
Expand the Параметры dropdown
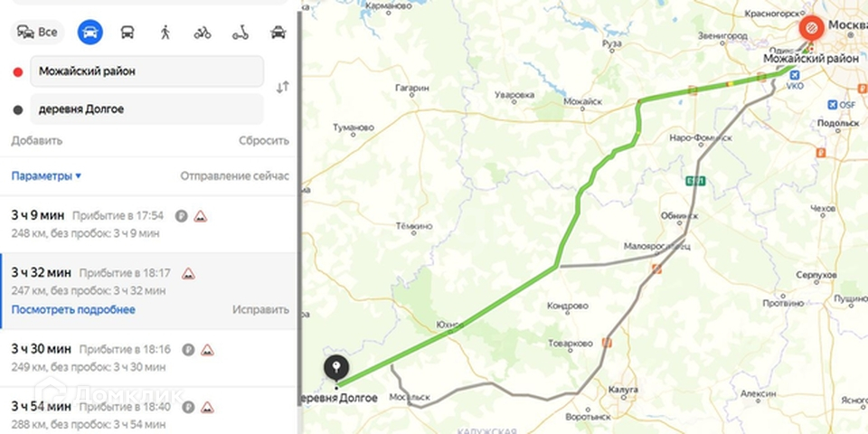pos(46,176)
